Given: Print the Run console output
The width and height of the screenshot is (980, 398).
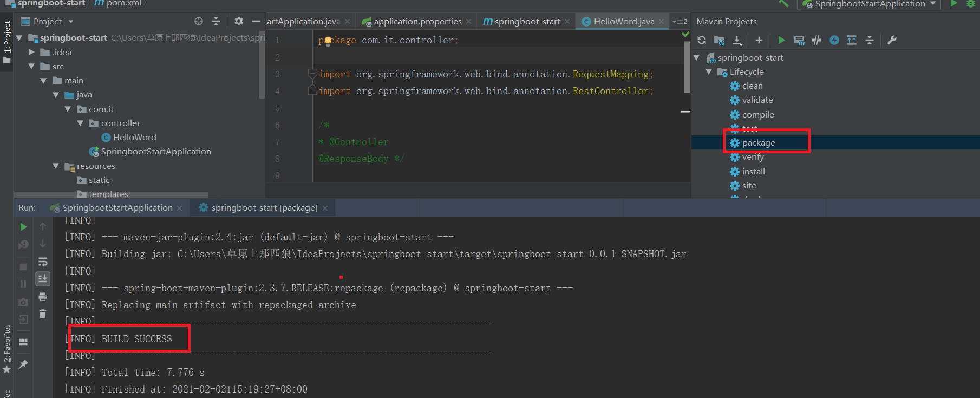Looking at the screenshot, I should coord(43,297).
